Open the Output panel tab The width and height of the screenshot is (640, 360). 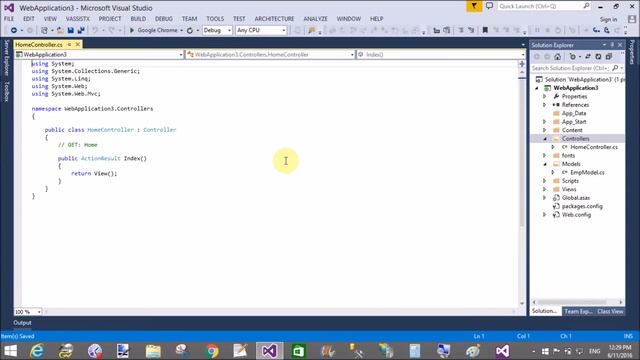click(22, 323)
